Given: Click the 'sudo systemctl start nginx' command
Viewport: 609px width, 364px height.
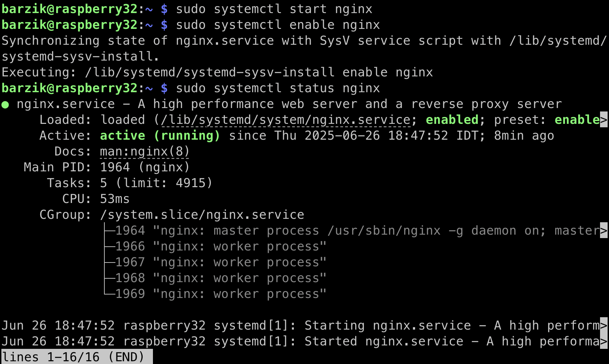Looking at the screenshot, I should [274, 9].
